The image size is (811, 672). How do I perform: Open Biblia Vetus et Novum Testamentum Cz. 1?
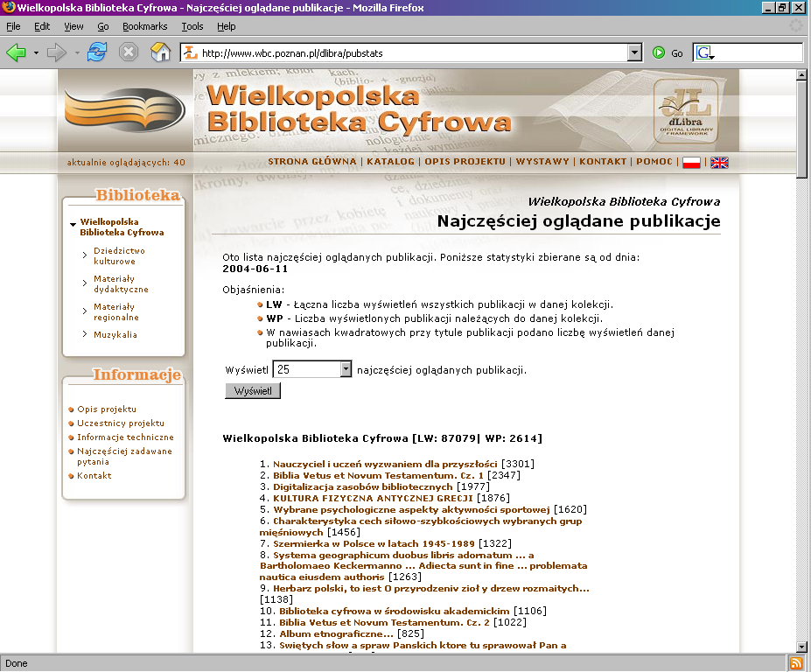(x=378, y=475)
